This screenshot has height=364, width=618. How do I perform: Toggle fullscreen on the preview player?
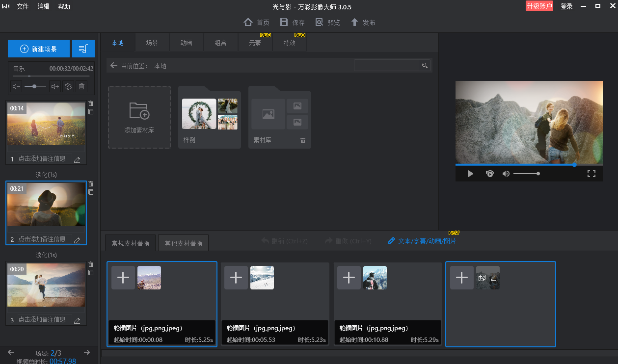click(x=591, y=174)
